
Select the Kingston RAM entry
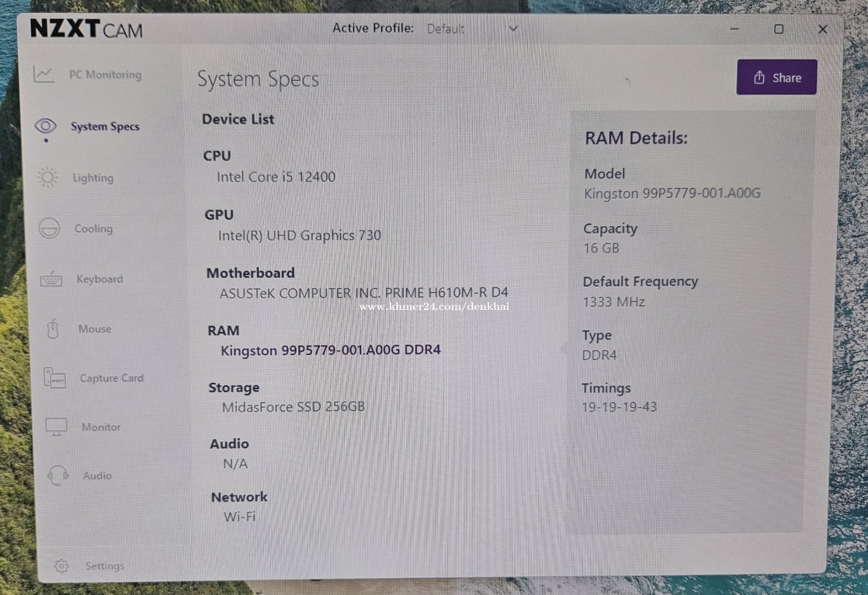point(330,350)
